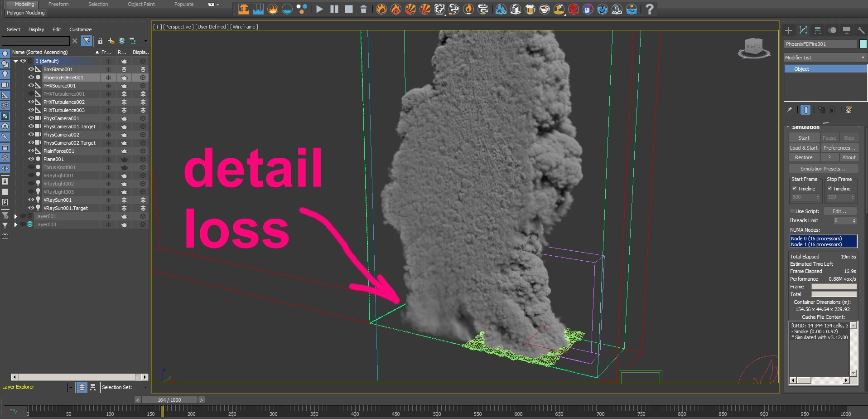Open ribbon options dropdown next to Populate
Screen dimensions: 868x419
tap(213, 5)
